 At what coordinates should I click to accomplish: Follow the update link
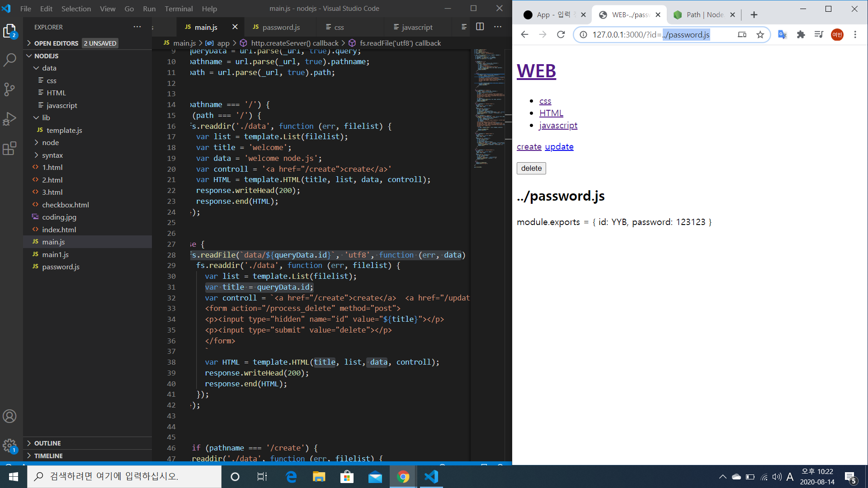[x=559, y=146]
